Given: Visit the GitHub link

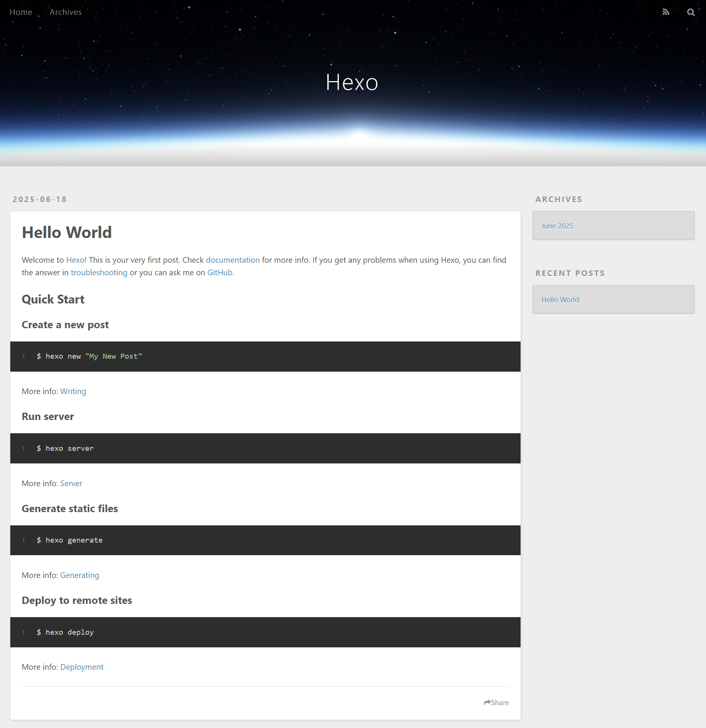Looking at the screenshot, I should 220,273.
